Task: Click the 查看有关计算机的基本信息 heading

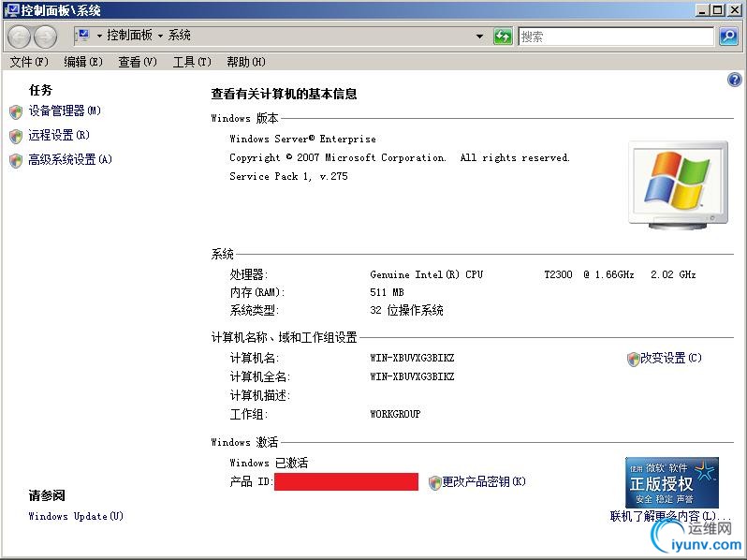Action: tap(284, 94)
